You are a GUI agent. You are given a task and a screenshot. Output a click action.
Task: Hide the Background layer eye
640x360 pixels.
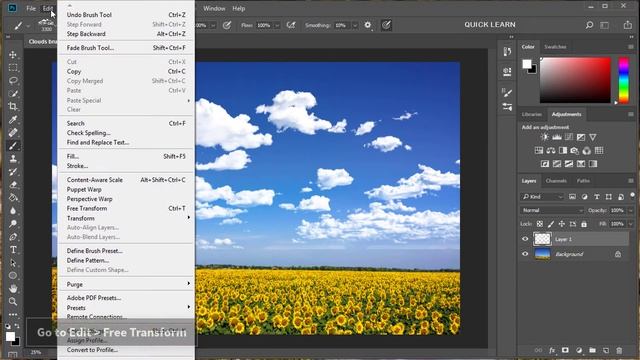coord(525,254)
